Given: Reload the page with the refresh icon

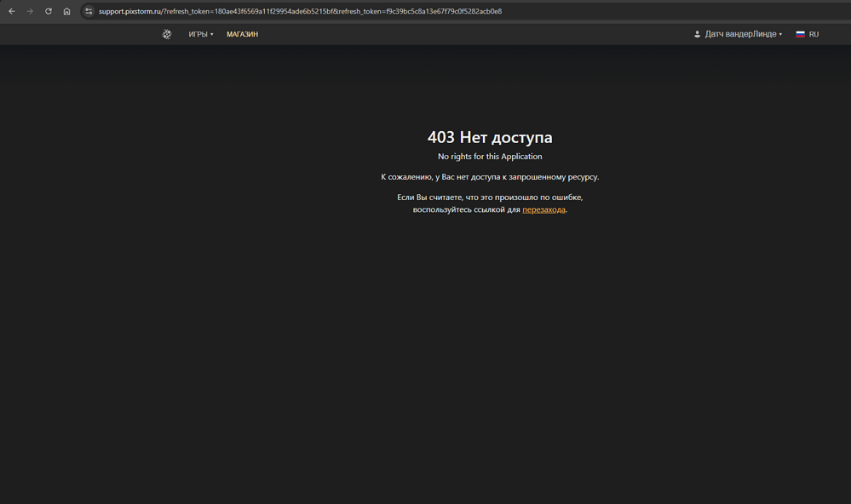Looking at the screenshot, I should (x=49, y=11).
